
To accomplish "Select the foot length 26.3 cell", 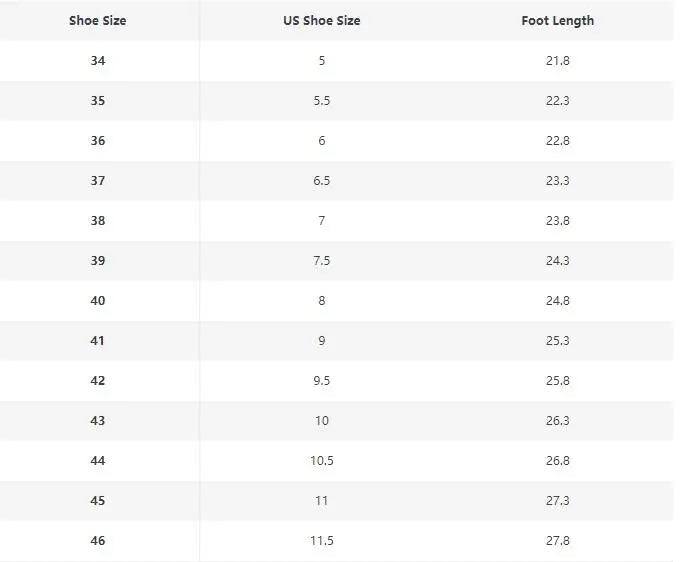I will [x=558, y=421].
